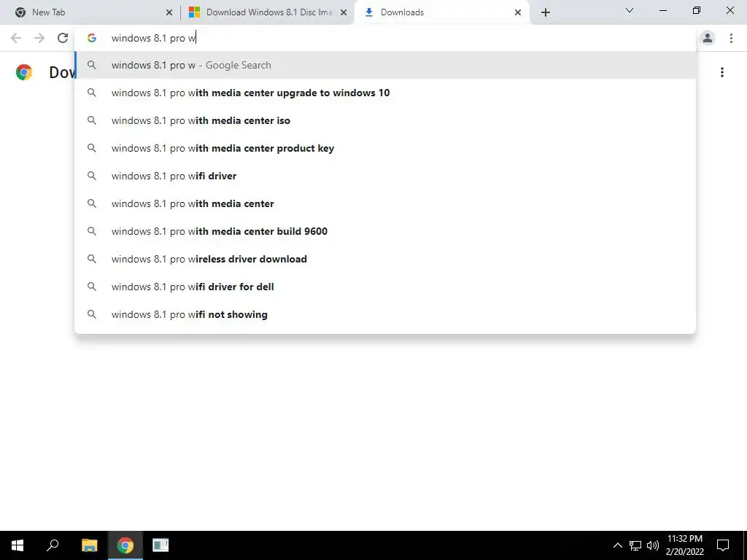The image size is (747, 560).
Task: Open the network status tray icon
Action: click(635, 545)
